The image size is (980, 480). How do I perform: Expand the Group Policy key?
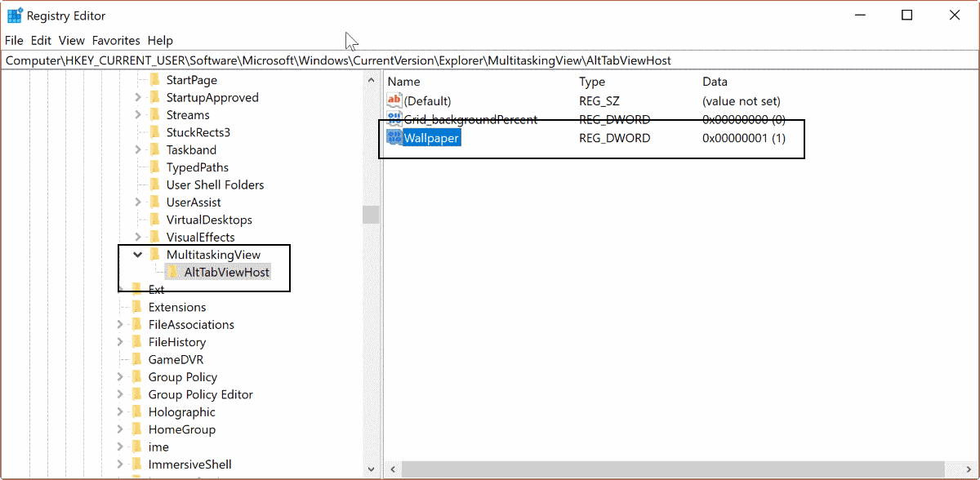click(120, 377)
